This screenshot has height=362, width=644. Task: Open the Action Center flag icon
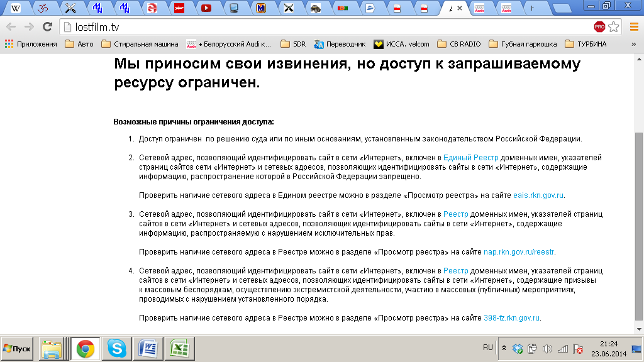[x=578, y=349]
